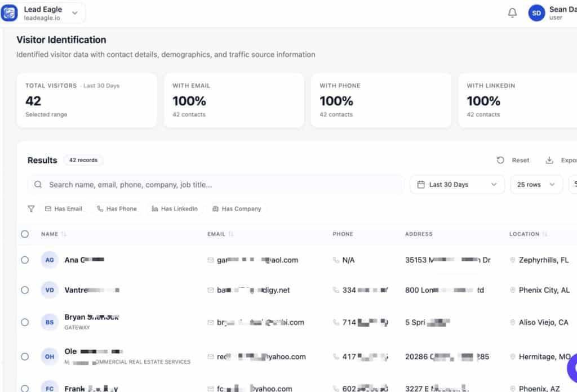
Task: Open the Lead Eagle workspace dropdown
Action: pyautogui.click(x=43, y=13)
